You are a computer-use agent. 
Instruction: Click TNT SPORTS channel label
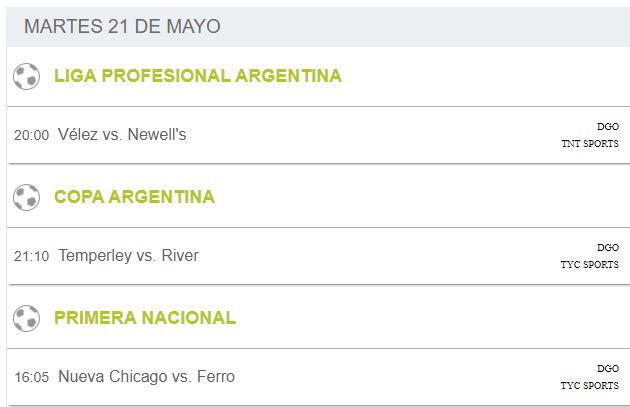[x=590, y=143]
